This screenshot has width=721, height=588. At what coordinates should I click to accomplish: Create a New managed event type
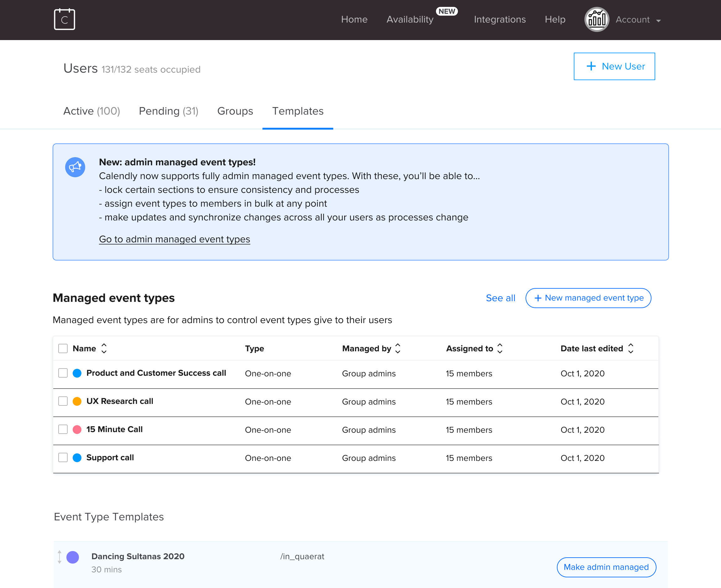point(588,298)
